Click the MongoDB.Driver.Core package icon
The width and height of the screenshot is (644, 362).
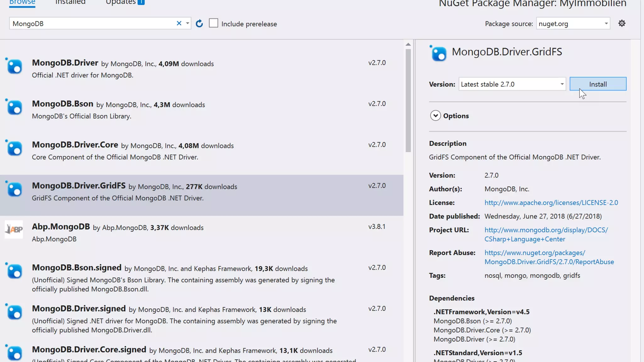click(15, 149)
